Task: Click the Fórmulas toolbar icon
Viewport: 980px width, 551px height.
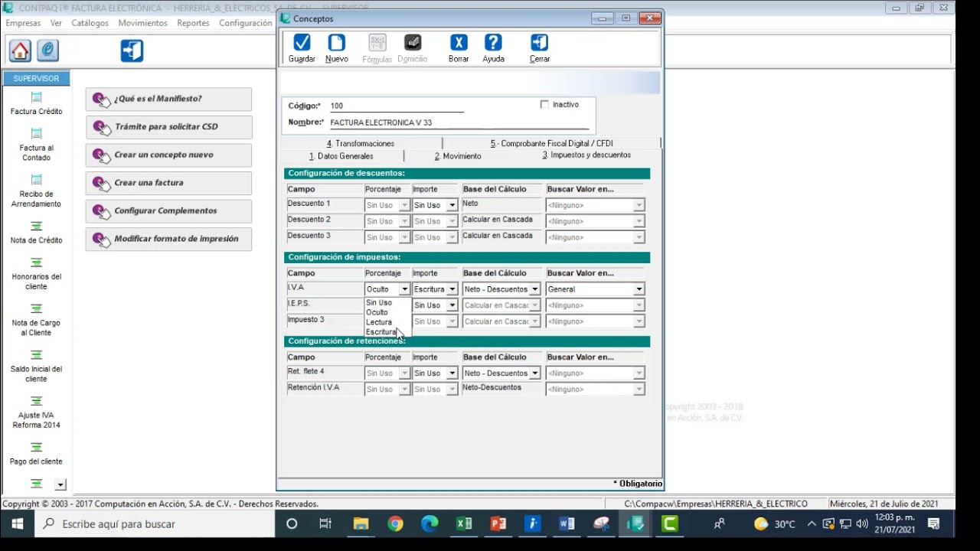Action: point(377,43)
